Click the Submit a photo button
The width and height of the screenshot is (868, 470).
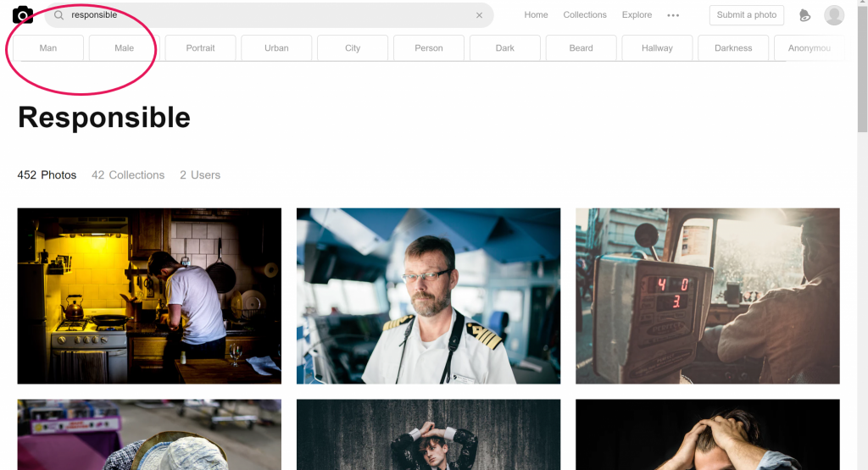[x=746, y=15]
